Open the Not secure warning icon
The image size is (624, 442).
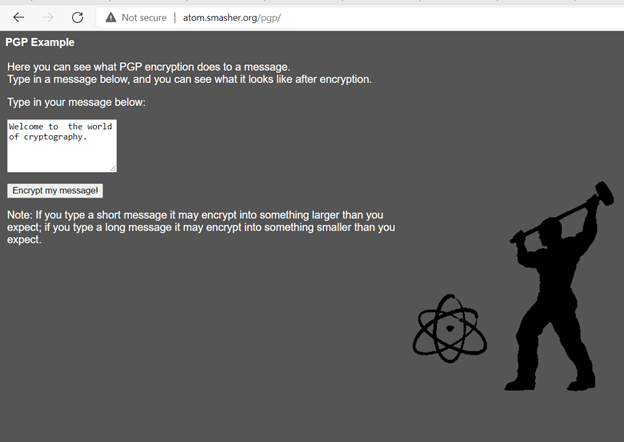pos(111,17)
